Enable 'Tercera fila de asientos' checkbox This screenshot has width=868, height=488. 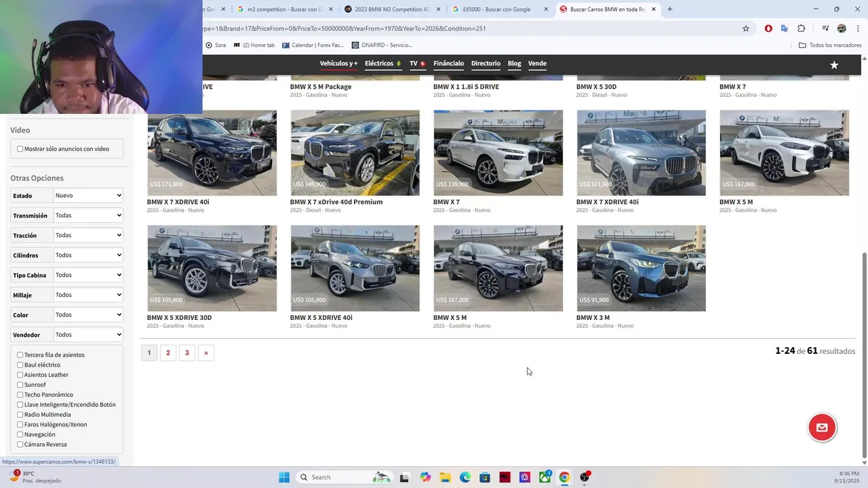20,355
